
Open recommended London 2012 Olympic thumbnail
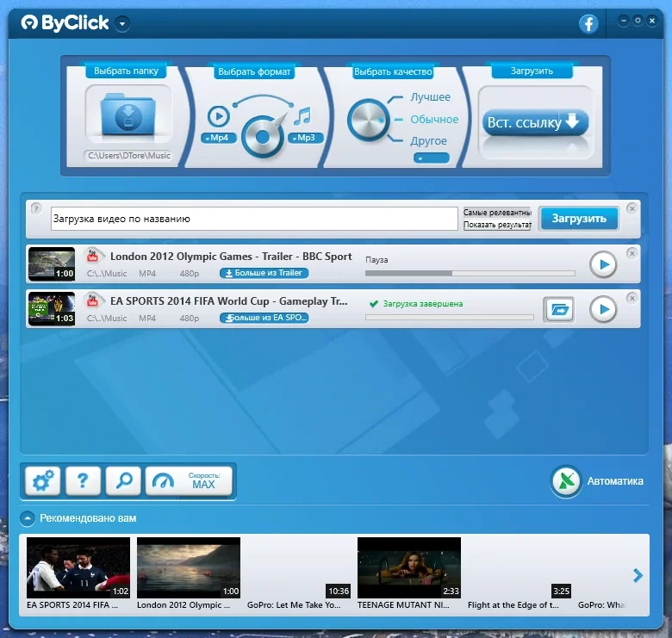tap(189, 567)
